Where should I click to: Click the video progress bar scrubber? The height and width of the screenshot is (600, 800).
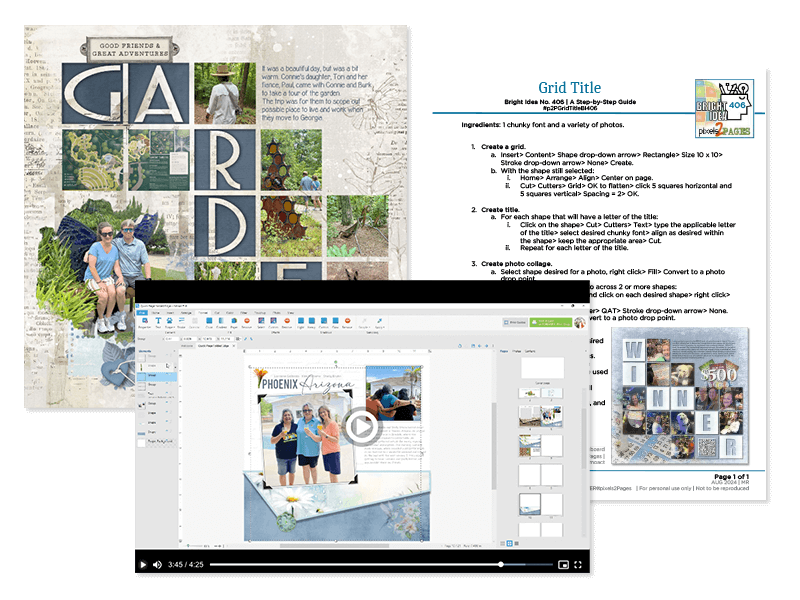point(501,564)
